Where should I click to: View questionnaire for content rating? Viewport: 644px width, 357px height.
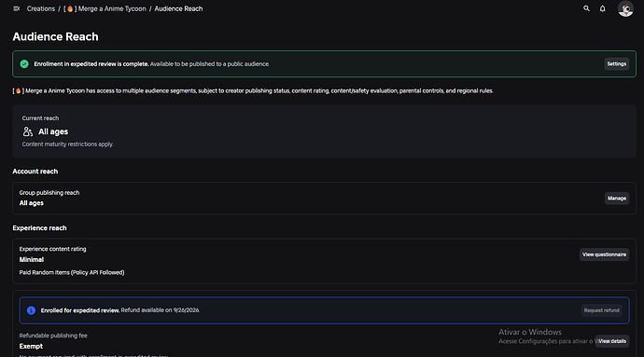pos(604,254)
